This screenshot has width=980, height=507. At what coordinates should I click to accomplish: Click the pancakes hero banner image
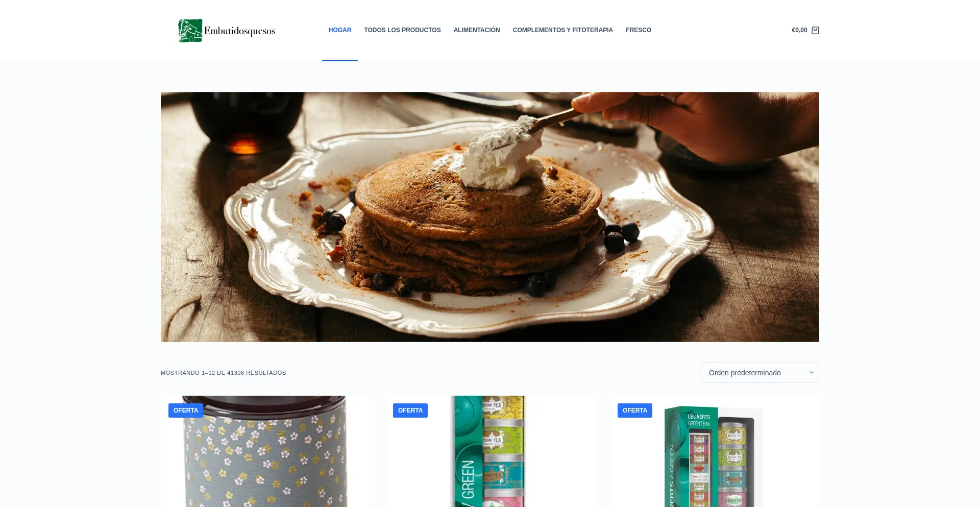(490, 217)
